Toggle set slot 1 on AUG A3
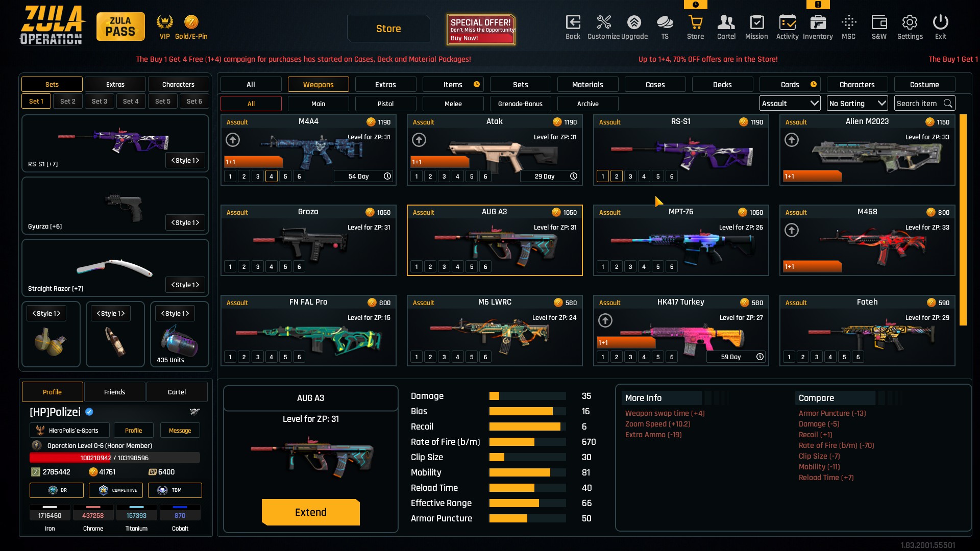The image size is (980, 551). click(416, 267)
